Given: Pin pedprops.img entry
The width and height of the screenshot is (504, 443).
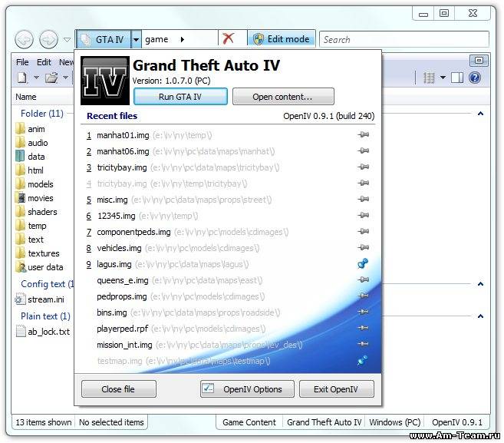Looking at the screenshot, I should point(363,296).
